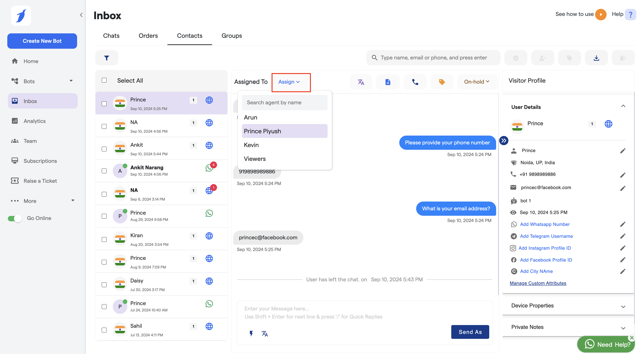Click the orange tag icon

pos(442,82)
